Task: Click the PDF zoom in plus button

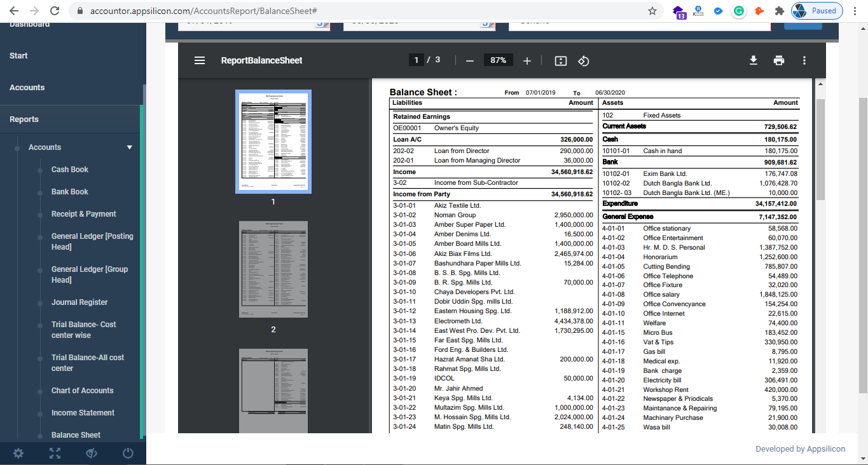Action: [527, 60]
